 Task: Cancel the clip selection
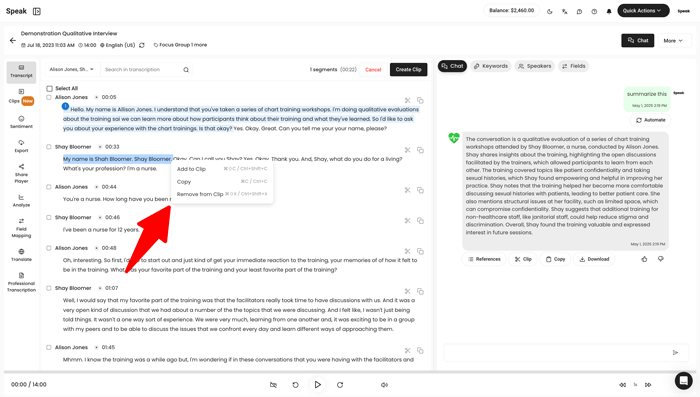coord(373,70)
